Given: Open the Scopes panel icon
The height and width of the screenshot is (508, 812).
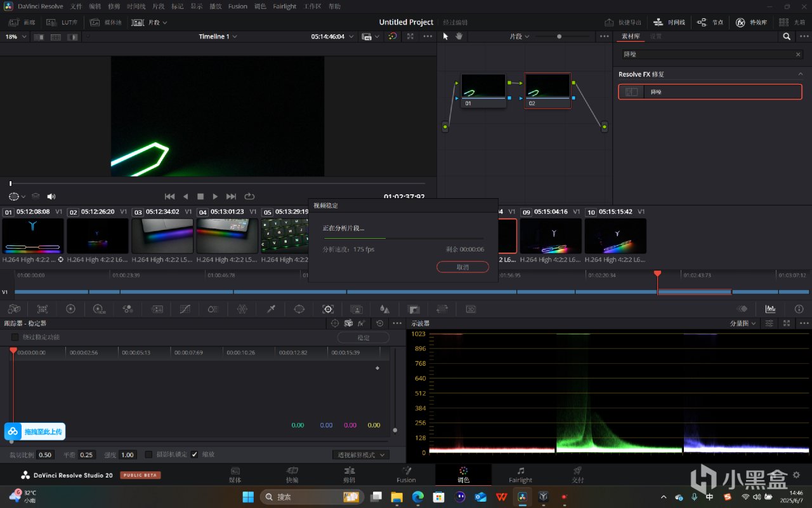Looking at the screenshot, I should coord(770,309).
